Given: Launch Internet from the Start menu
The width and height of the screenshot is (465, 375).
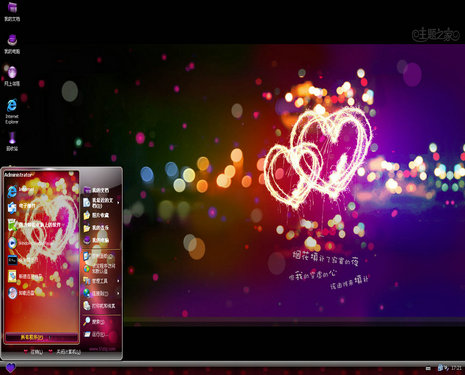Looking at the screenshot, I should [x=21, y=190].
